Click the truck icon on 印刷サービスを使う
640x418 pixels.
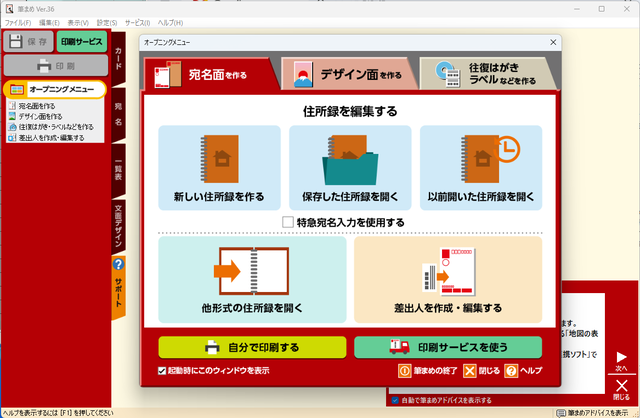pos(400,347)
